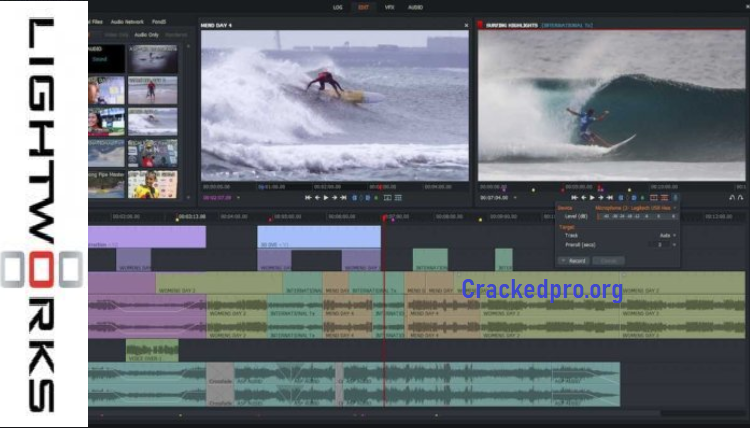The width and height of the screenshot is (750, 428).
Task: Click the Preroll seconds value field
Action: (x=660, y=245)
